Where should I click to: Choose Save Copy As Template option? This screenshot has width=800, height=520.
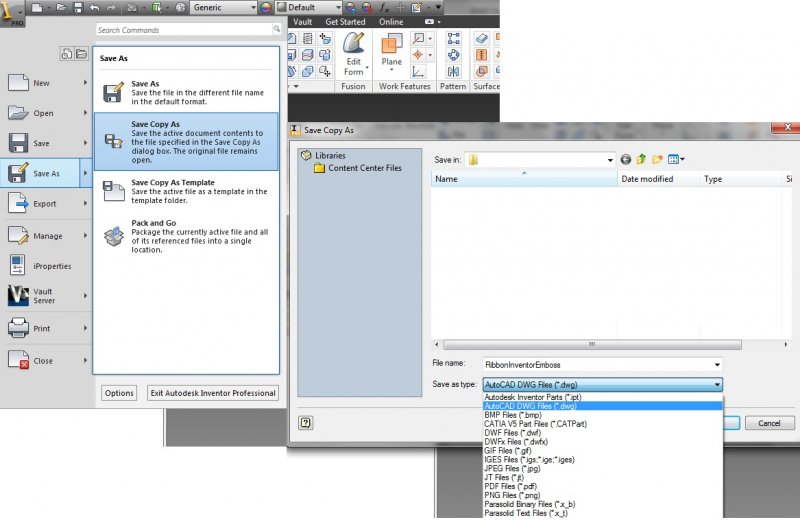tap(186, 191)
